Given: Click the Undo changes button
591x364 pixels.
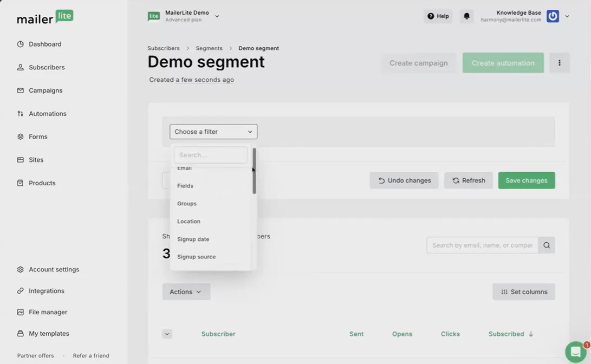Looking at the screenshot, I should (x=404, y=180).
